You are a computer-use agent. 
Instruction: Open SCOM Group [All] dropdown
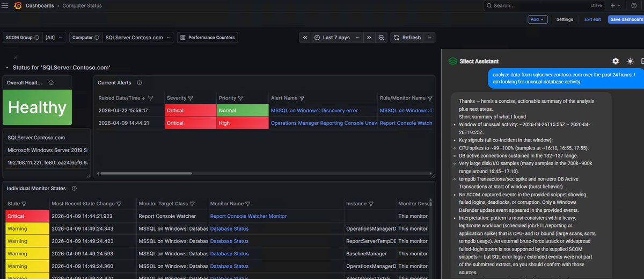54,38
